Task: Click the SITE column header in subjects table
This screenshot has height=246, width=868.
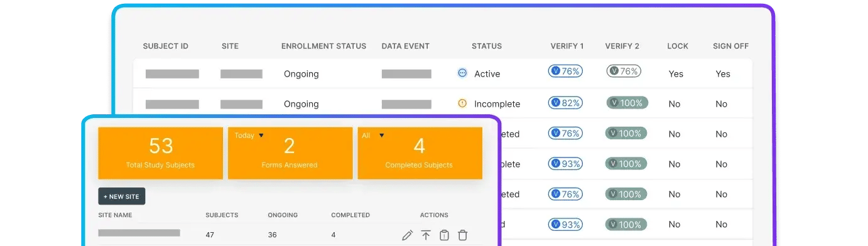Action: click(230, 46)
